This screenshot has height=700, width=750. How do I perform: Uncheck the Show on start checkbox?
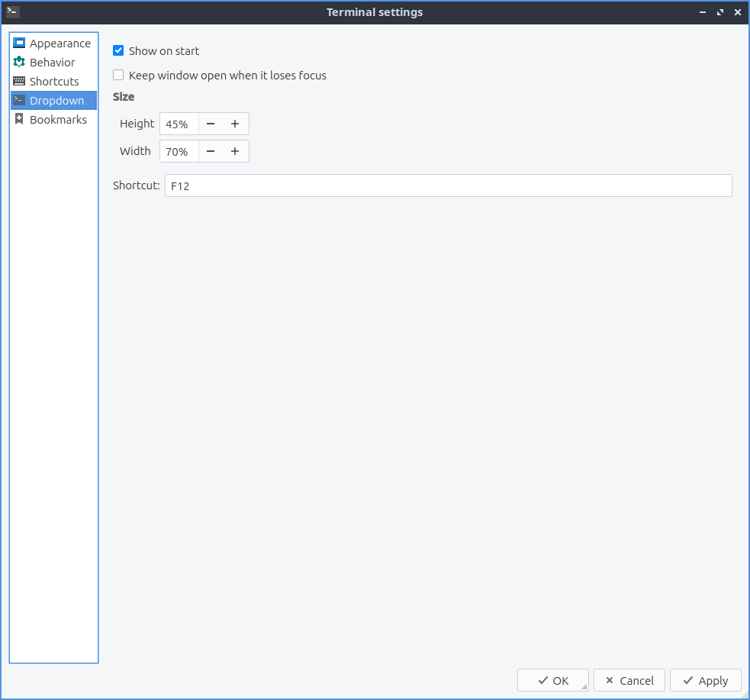[118, 51]
